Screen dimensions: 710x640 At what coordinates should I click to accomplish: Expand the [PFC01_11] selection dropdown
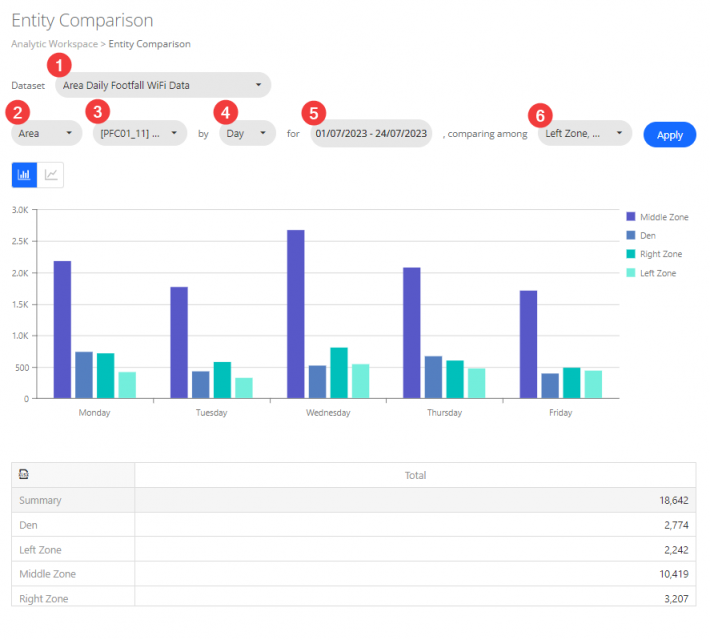point(139,133)
